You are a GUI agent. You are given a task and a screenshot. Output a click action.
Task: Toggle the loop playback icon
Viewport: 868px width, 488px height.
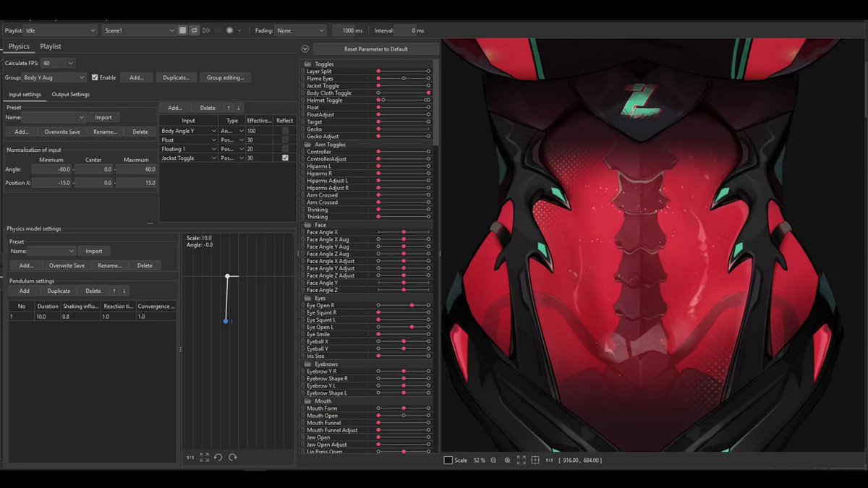pos(195,30)
